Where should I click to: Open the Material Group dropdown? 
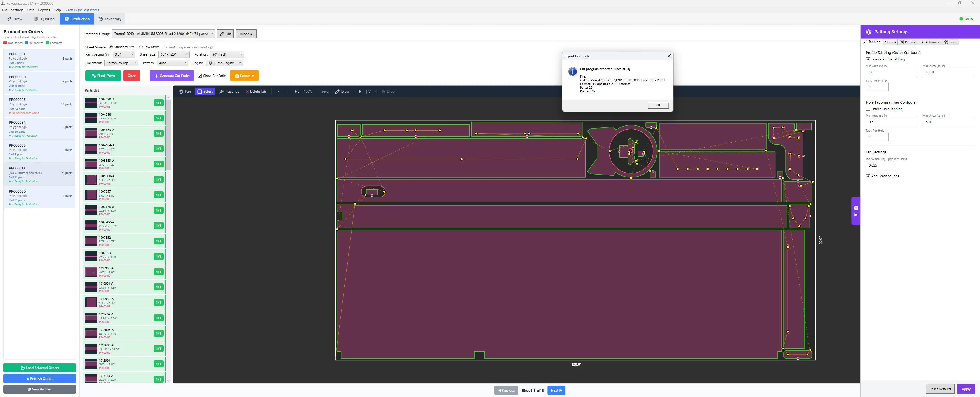pos(163,34)
